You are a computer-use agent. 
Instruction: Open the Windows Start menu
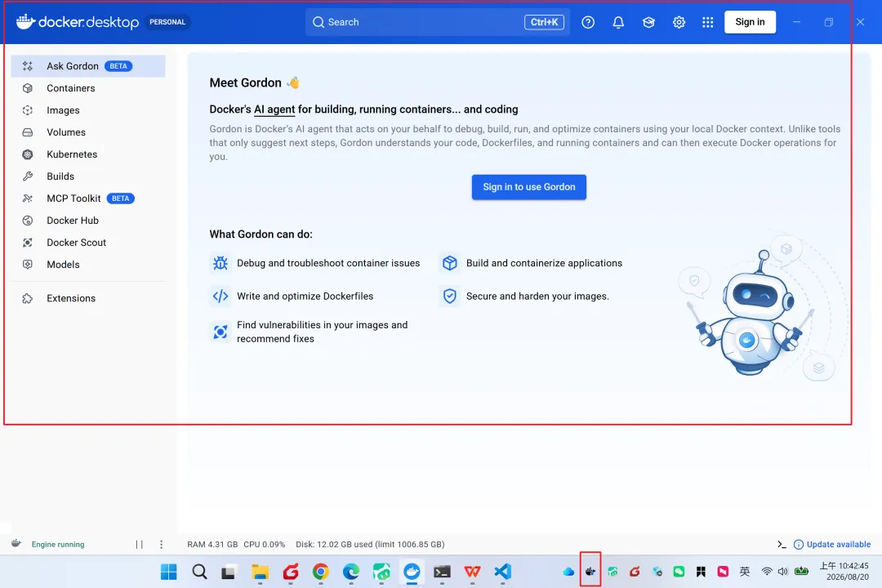[169, 572]
